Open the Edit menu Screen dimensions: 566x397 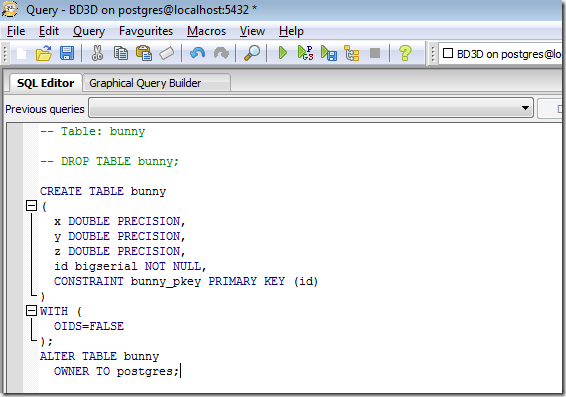[49, 31]
